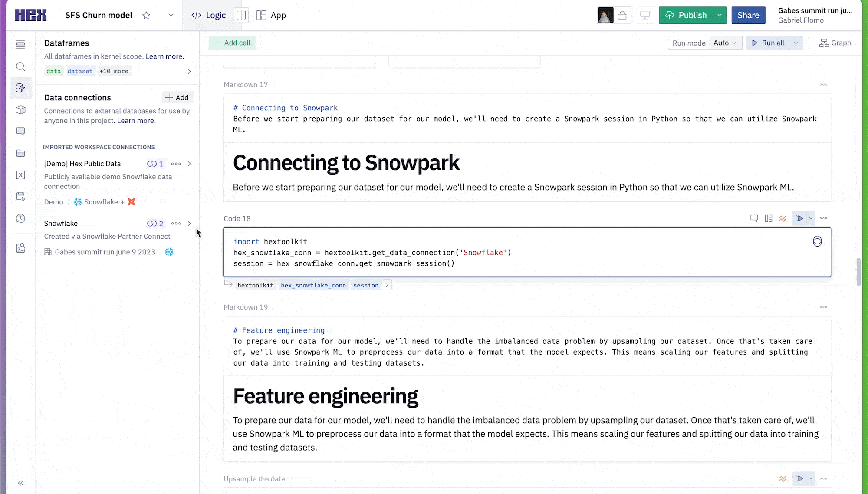Open the variables [x] sidebar icon
The image size is (868, 494).
tap(20, 175)
